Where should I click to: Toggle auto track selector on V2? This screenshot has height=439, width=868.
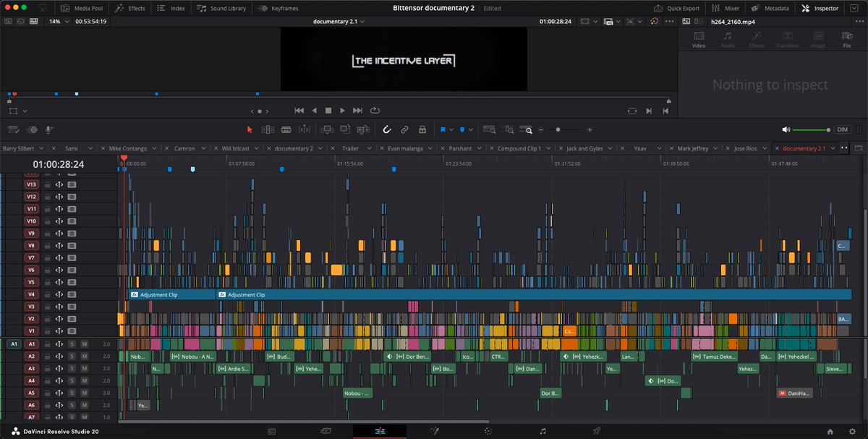tap(59, 319)
